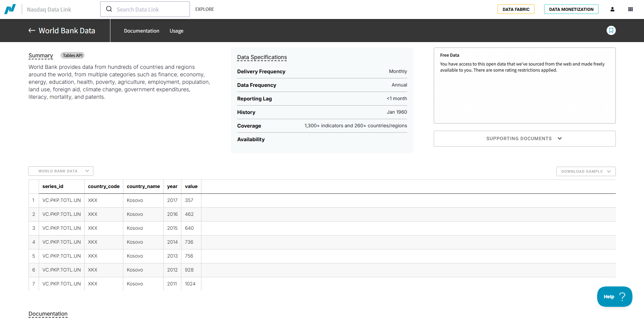Focus the Search Data Link field

pyautogui.click(x=145, y=9)
